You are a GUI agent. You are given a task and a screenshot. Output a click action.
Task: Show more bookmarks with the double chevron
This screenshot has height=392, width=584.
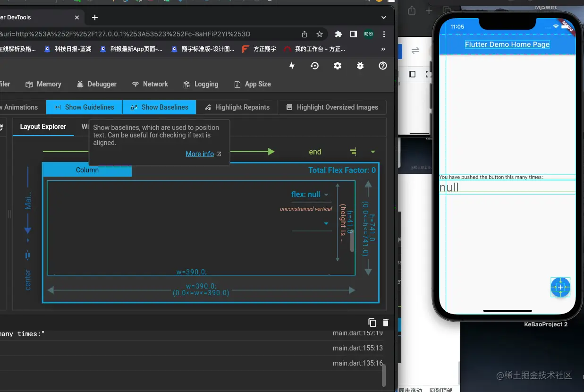tap(383, 49)
